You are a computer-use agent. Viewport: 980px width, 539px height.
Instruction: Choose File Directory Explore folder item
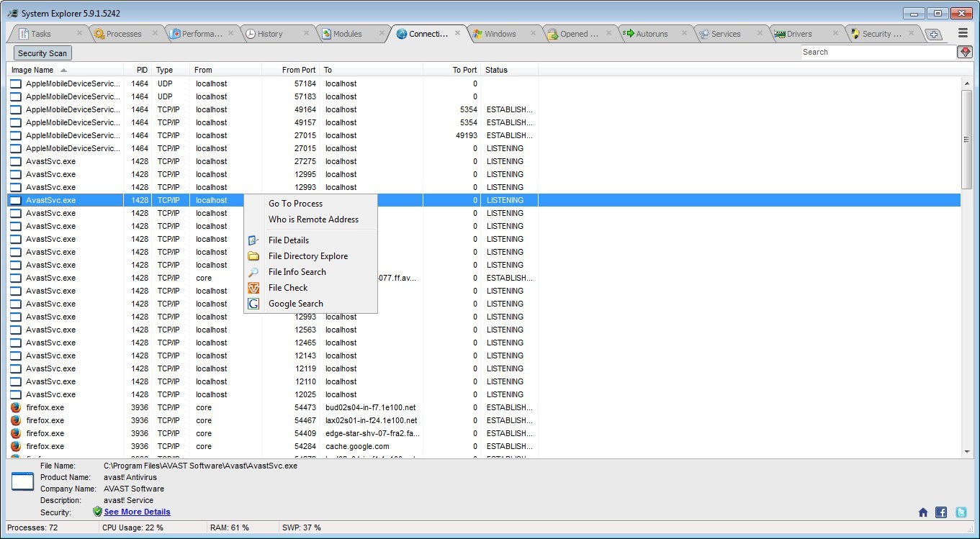[x=310, y=256]
